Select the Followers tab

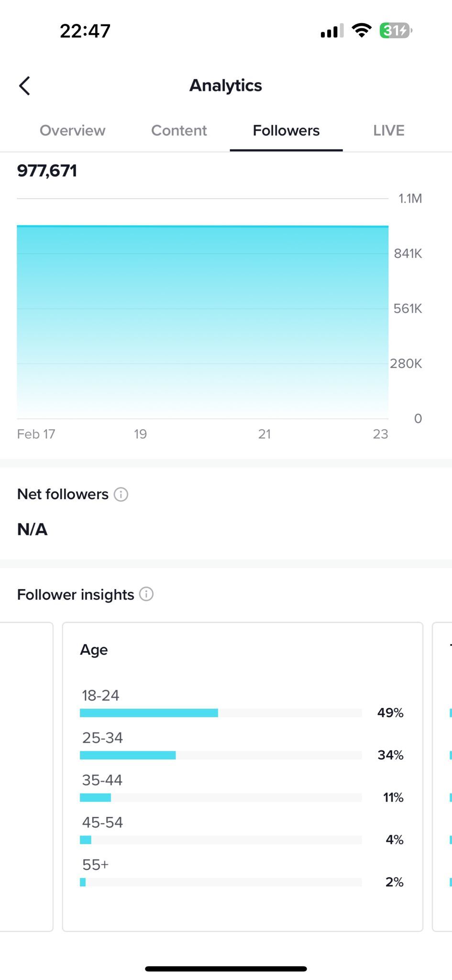point(286,131)
